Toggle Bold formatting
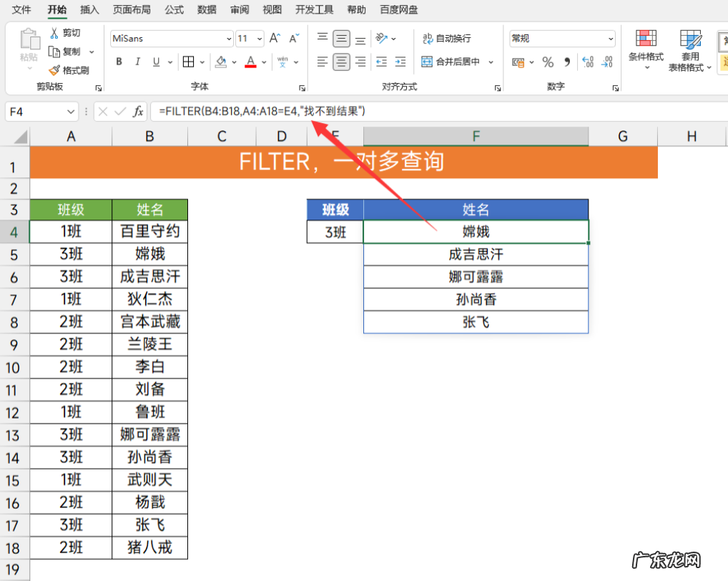Viewport: 728px width, 581px height. click(119, 62)
